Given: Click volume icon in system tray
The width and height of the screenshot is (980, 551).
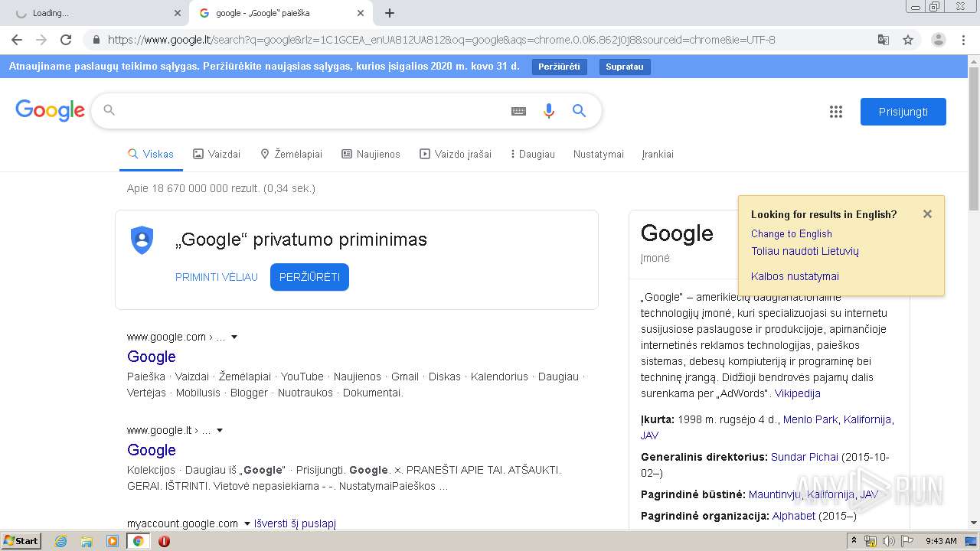Looking at the screenshot, I should click(x=889, y=541).
